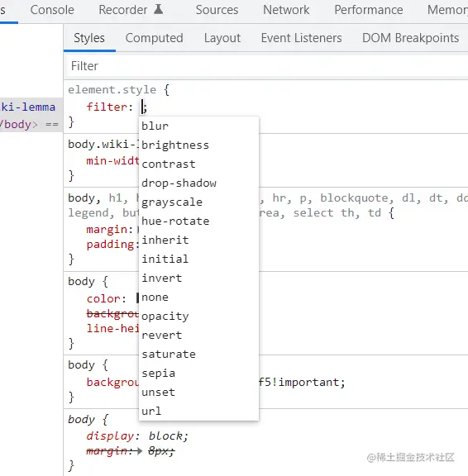
Task: Go to the Performance tab
Action: pyautogui.click(x=369, y=10)
